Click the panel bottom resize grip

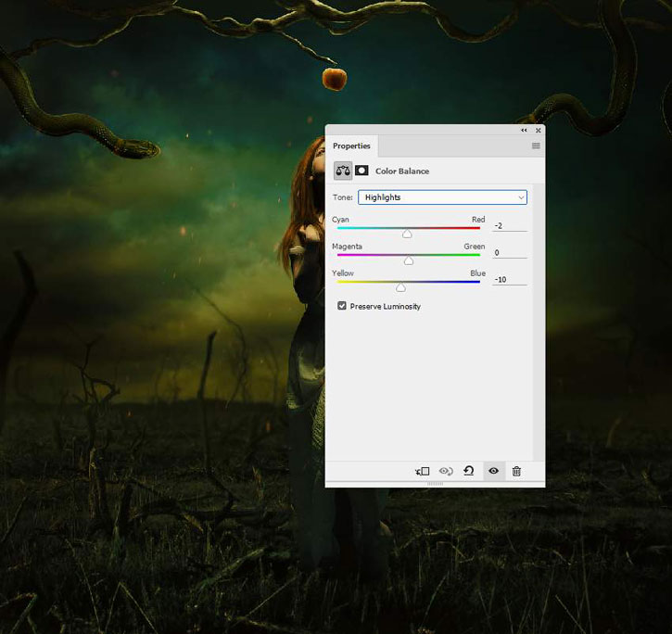(x=435, y=484)
